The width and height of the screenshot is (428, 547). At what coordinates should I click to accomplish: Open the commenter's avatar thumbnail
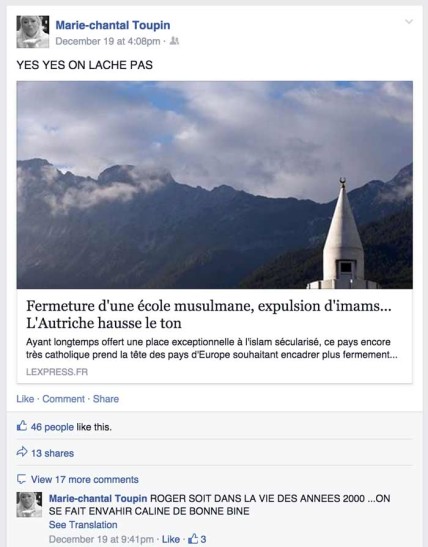click(29, 504)
